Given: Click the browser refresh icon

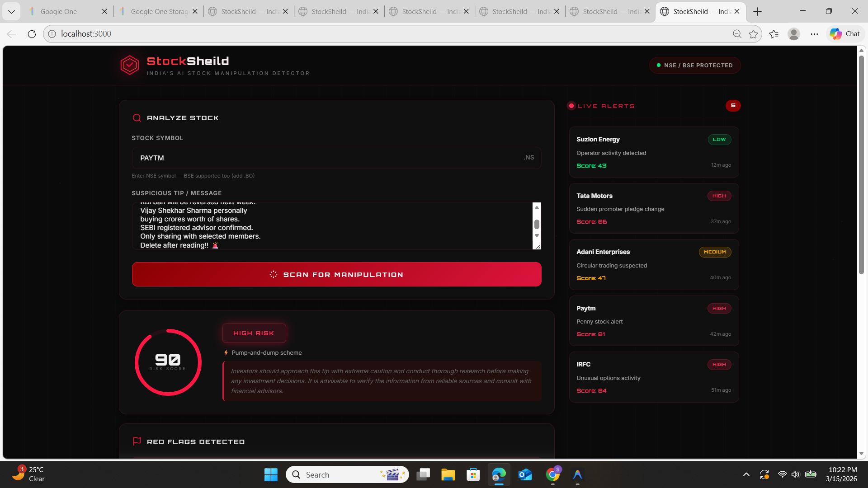Looking at the screenshot, I should click(x=32, y=34).
